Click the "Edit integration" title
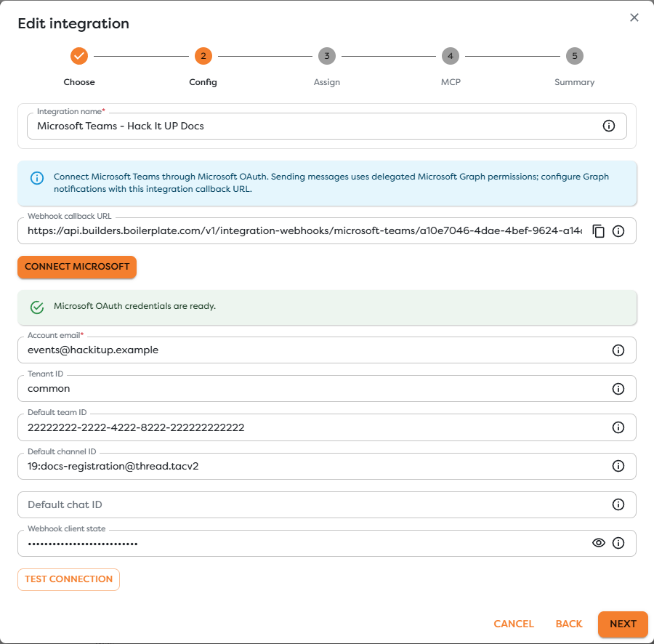Screen dimensions: 654x644 pyautogui.click(x=73, y=24)
